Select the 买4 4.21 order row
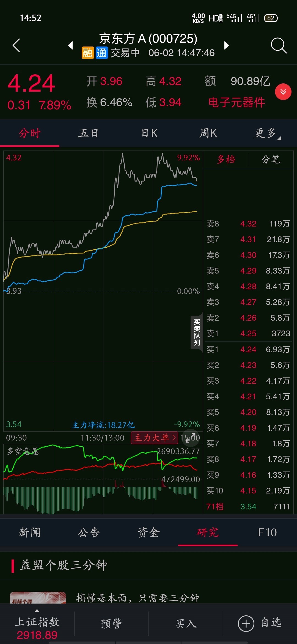 (248, 397)
